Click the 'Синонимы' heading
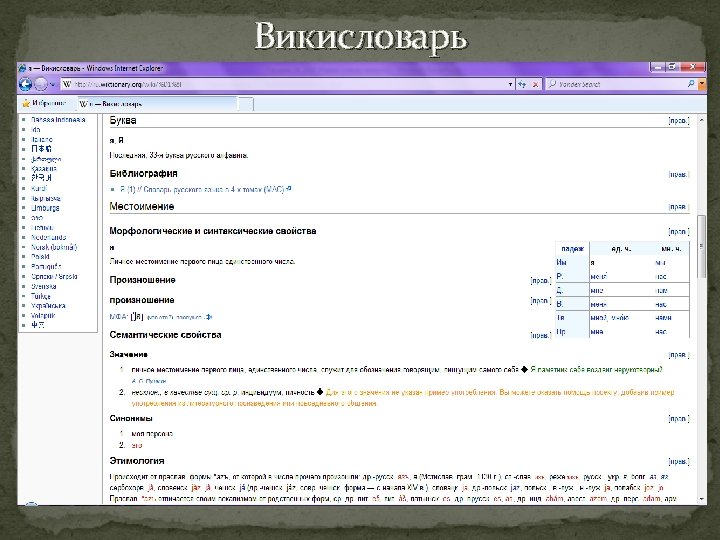Screen dimensions: 720x540 131,418
